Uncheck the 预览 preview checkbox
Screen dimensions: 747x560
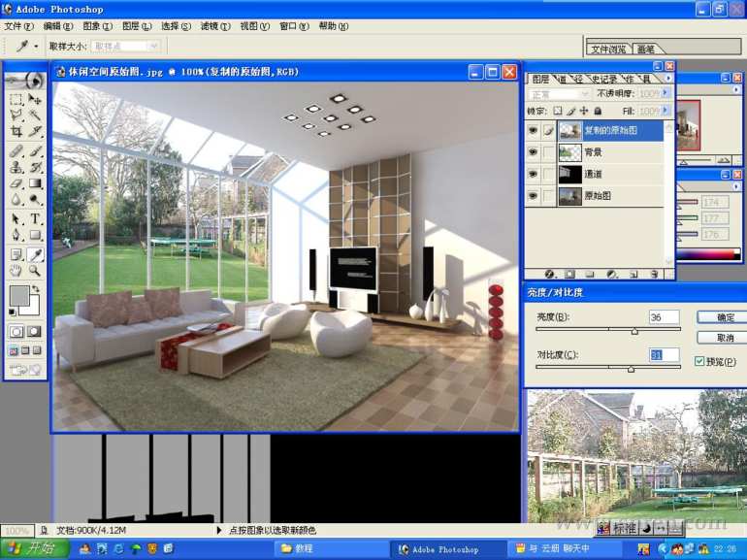click(x=699, y=361)
